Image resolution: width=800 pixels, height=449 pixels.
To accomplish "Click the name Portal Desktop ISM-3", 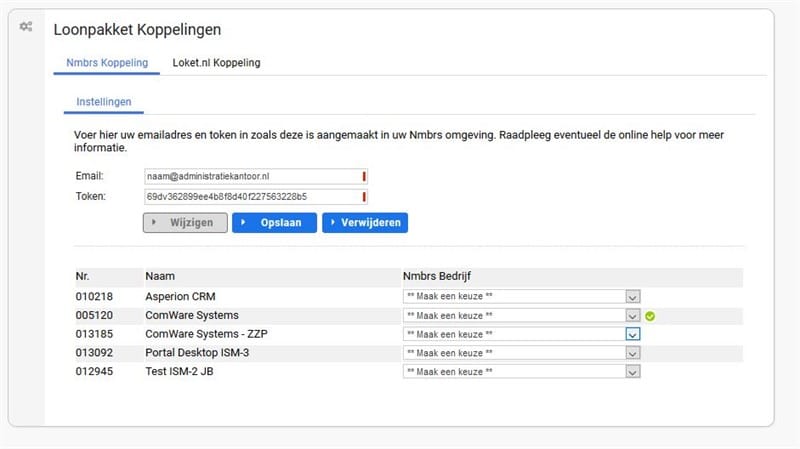I will 197,353.
